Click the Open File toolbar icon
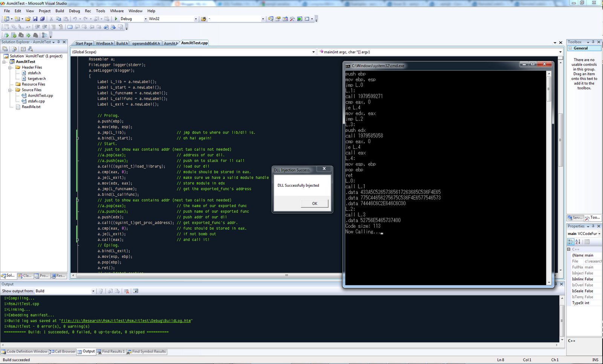The image size is (603, 364). pyautogui.click(x=28, y=19)
